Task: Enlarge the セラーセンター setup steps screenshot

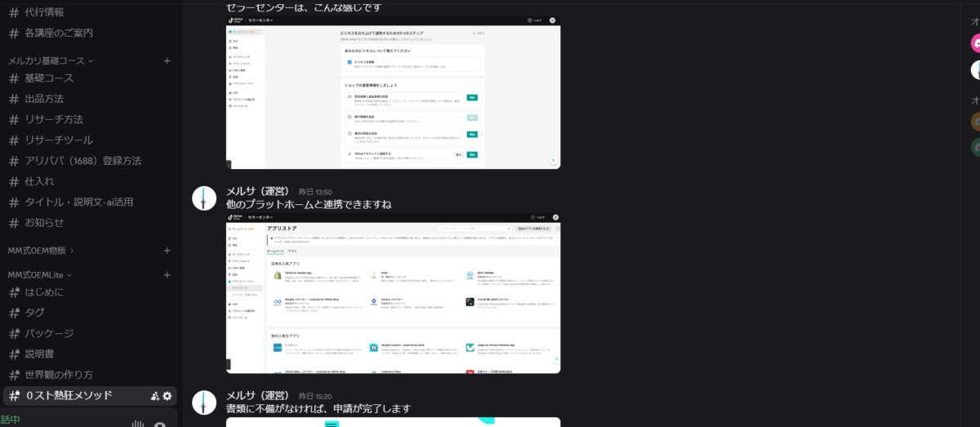Action: [393, 92]
